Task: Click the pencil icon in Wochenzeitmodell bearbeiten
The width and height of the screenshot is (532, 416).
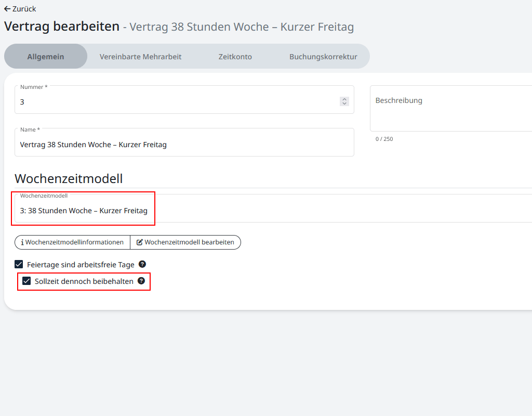Action: click(139, 242)
